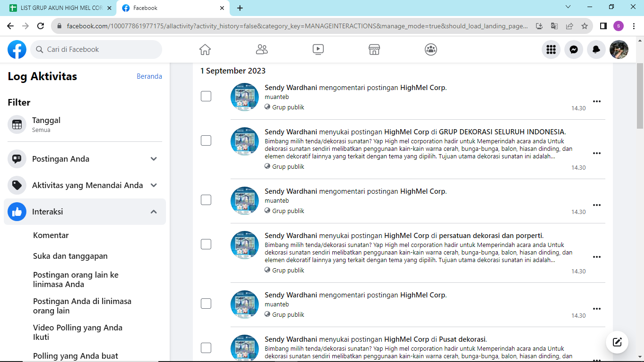Show notifications bell icon
The image size is (644, 362).
(x=596, y=49)
